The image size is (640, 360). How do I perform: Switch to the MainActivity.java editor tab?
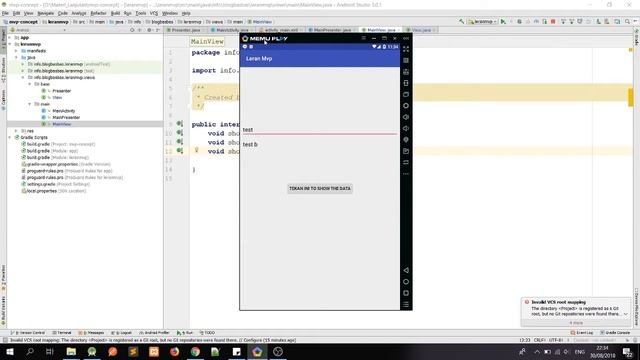231,30
